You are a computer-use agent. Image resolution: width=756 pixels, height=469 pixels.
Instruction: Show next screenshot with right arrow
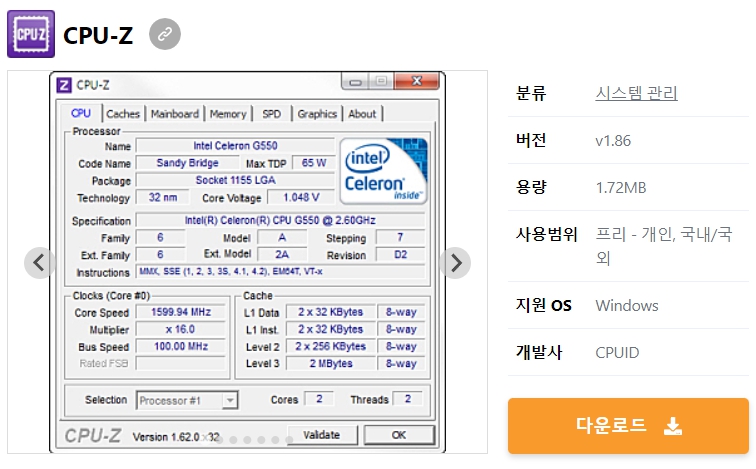pyautogui.click(x=456, y=263)
